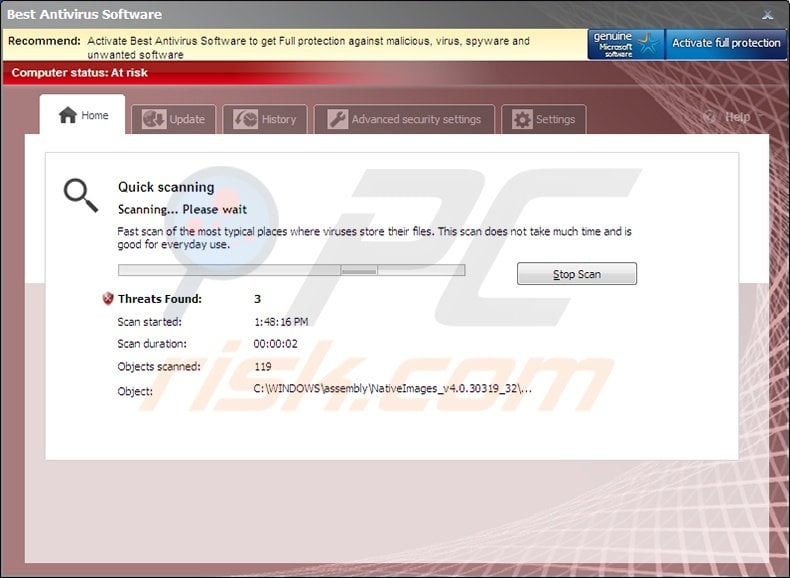Click "Scanning... Please wait" text
The height and width of the screenshot is (578, 790).
182,209
